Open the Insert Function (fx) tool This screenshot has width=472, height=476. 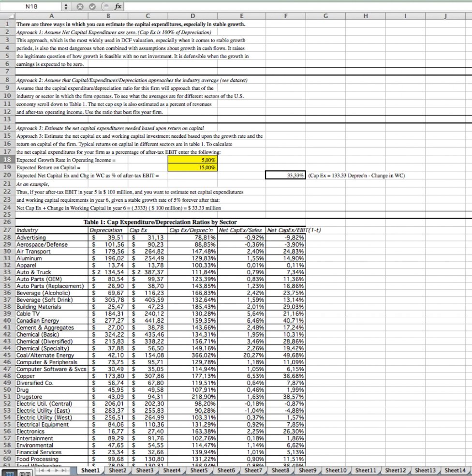tap(118, 6)
